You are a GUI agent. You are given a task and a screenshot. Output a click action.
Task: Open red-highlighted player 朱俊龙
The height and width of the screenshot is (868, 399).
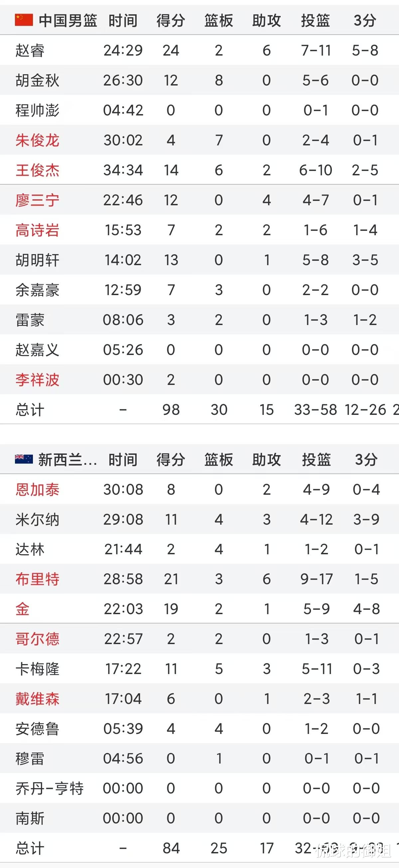[x=37, y=140]
